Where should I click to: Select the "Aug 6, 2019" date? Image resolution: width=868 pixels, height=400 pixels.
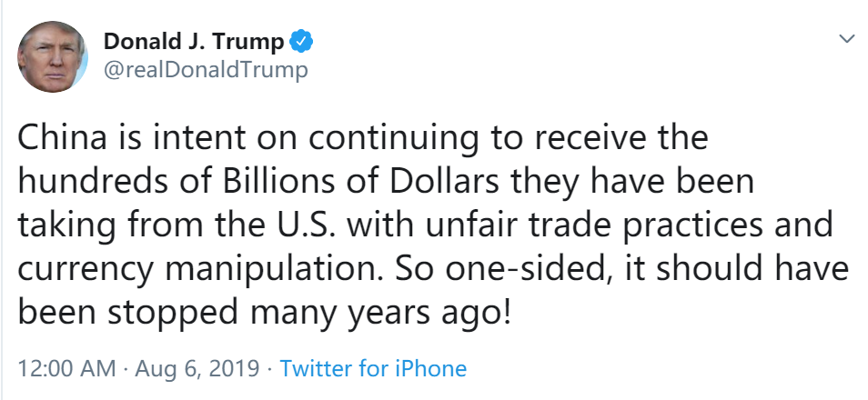(x=197, y=369)
